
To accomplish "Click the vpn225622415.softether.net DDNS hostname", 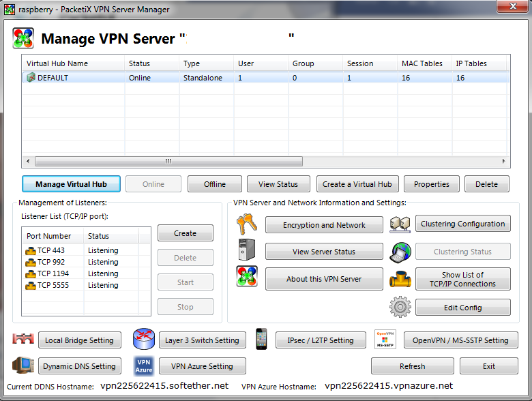I will [x=164, y=386].
